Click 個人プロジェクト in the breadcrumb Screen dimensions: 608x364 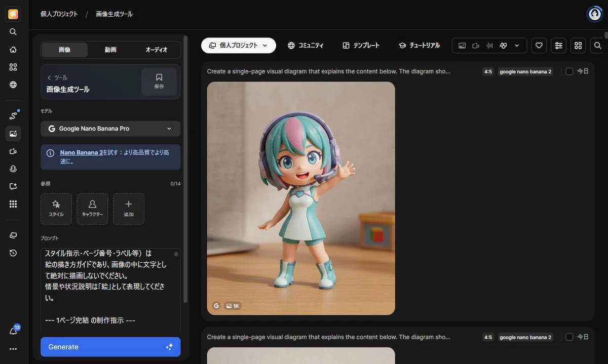coord(59,14)
